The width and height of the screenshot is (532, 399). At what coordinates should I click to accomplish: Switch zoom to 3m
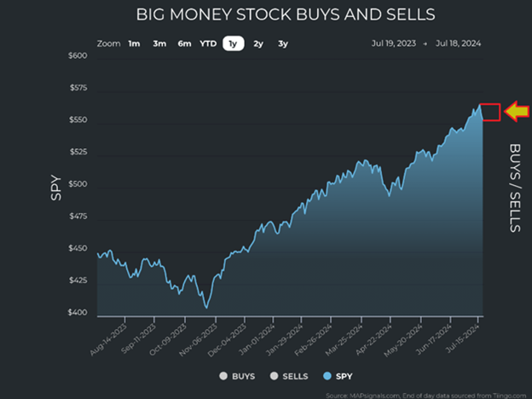(x=159, y=43)
